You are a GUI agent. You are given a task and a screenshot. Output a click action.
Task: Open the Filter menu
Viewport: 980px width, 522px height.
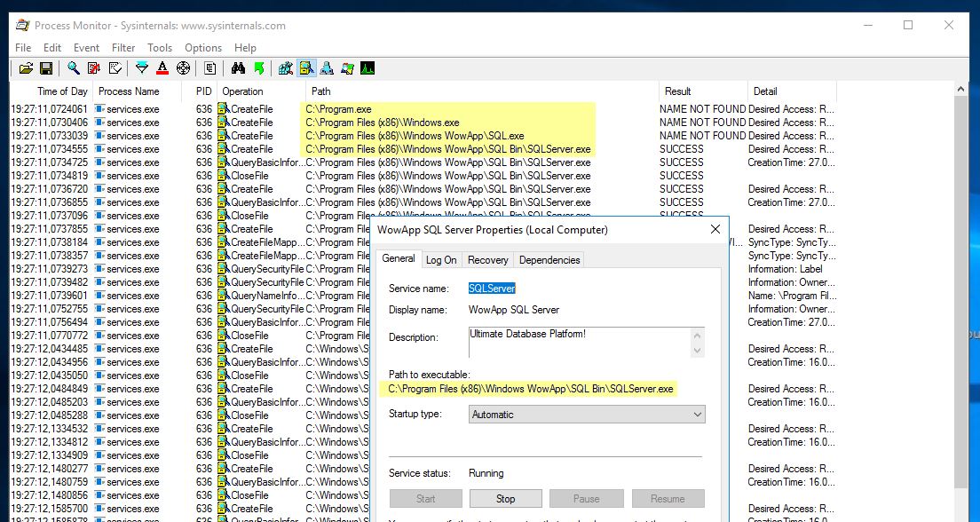click(x=122, y=48)
